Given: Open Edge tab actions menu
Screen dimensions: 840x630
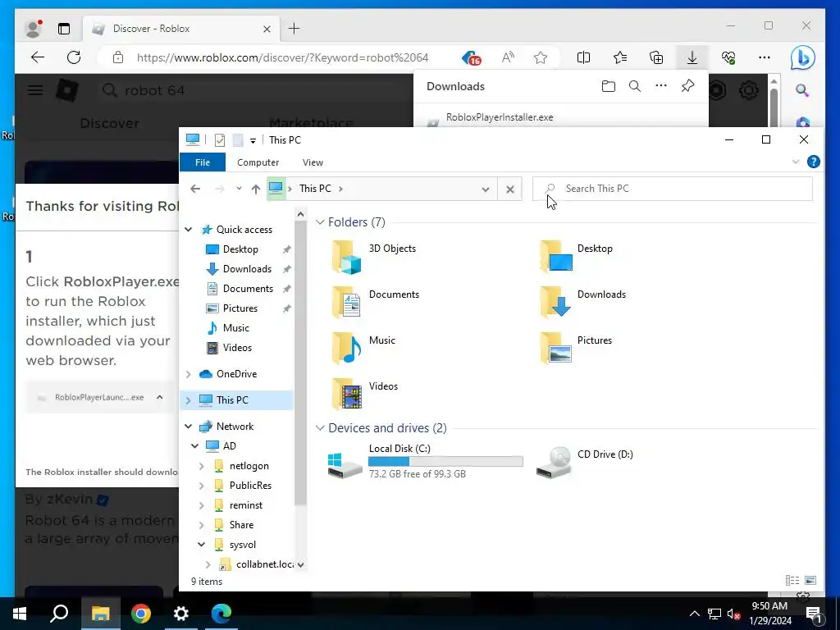Looking at the screenshot, I should (64, 29).
